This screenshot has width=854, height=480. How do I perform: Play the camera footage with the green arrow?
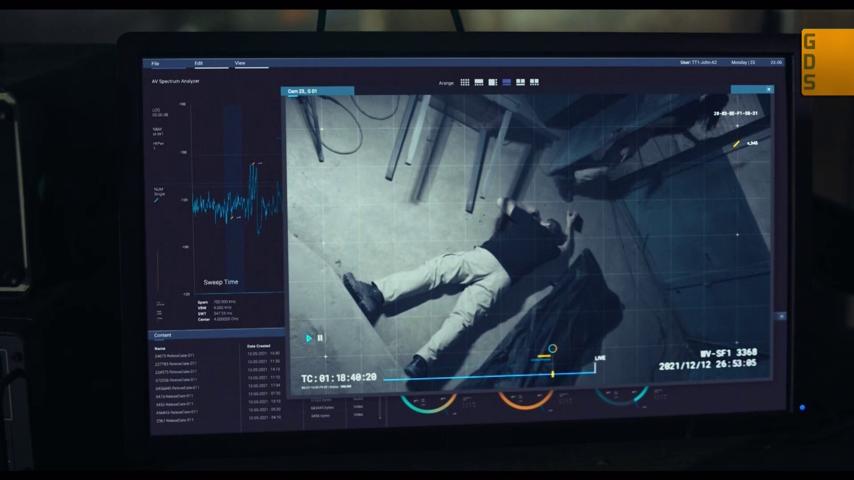(x=309, y=338)
